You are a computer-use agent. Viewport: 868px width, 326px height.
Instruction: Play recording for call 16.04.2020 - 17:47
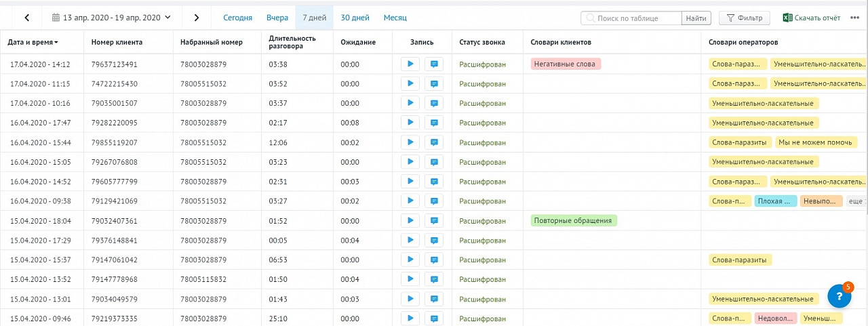[x=410, y=123]
